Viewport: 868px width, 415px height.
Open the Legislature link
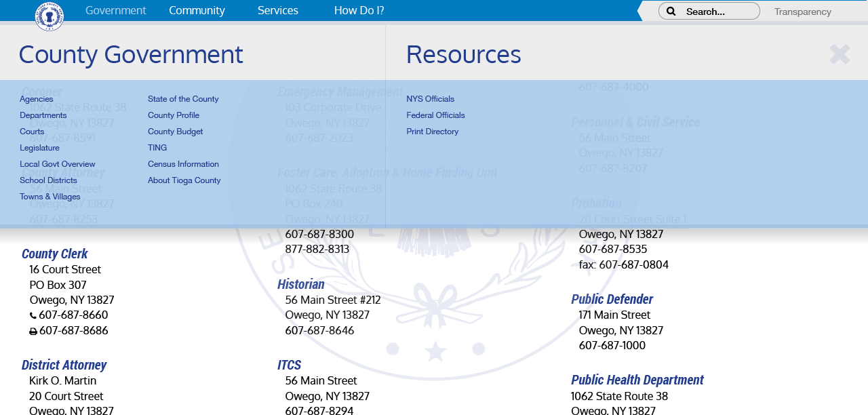point(39,148)
